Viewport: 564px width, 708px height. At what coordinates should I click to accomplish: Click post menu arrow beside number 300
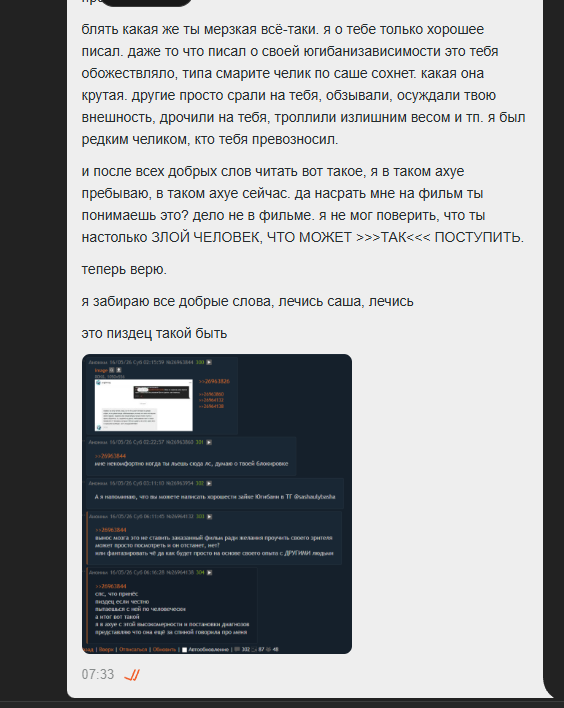click(209, 362)
